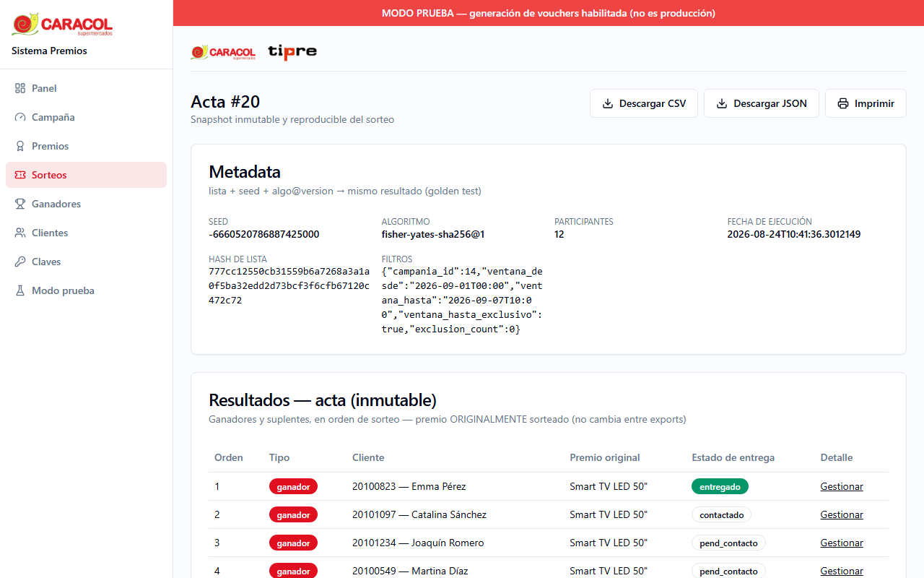Screen dimensions: 924x578
Task: Click Gestionar for Catalina Sánchez
Action: pos(842,514)
